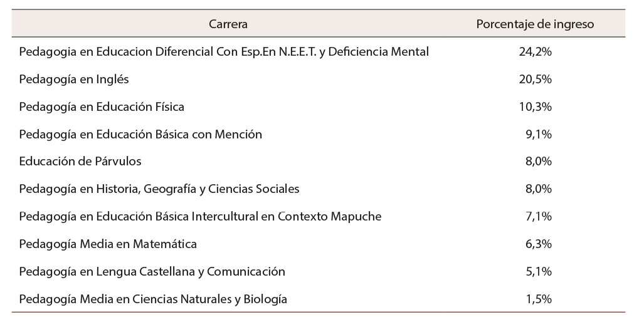Screen dimensions: 644x317
Task: Select the "Educación de Párvulos" cell
Action: 80,162
